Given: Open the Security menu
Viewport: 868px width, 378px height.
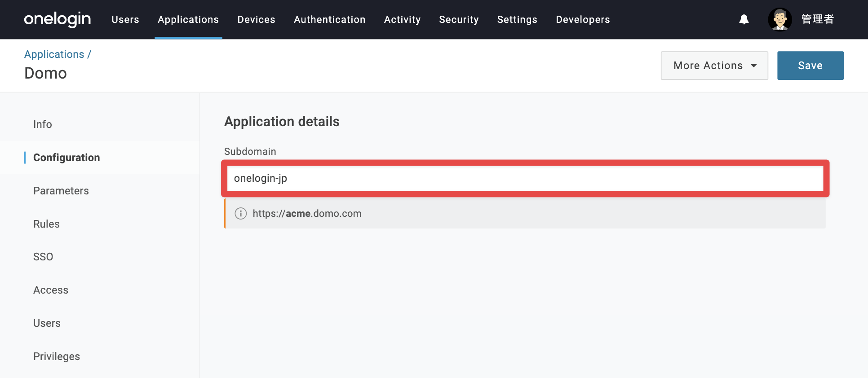Looking at the screenshot, I should 459,19.
